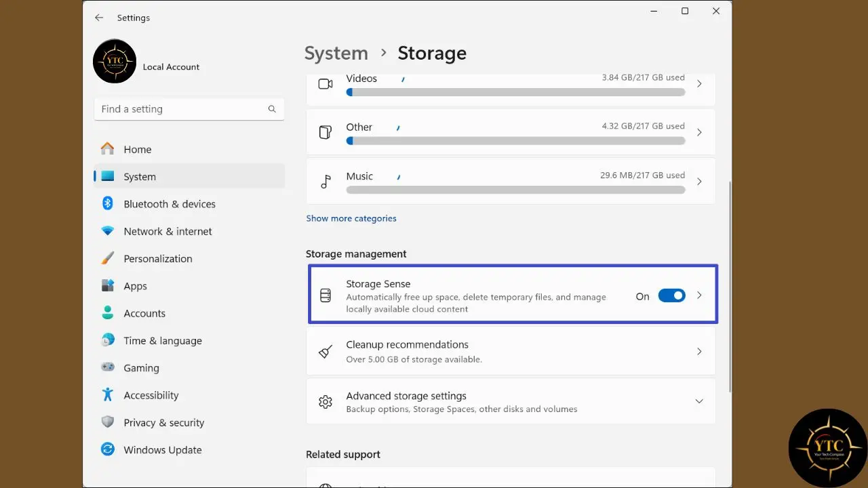868x488 pixels.
Task: Open Privacy & security settings
Action: point(189,422)
